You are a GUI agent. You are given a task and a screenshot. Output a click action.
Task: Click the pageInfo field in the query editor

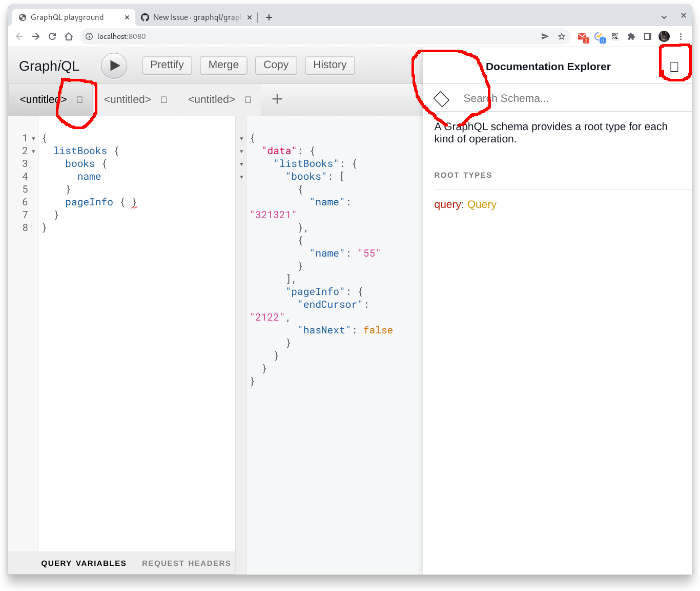[x=89, y=202]
